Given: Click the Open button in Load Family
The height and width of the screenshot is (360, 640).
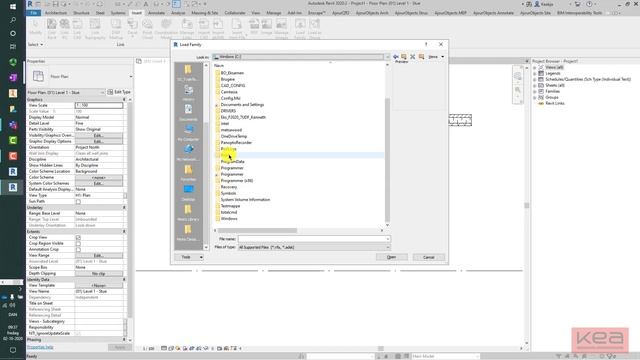Looking at the screenshot, I should pyautogui.click(x=391, y=257).
